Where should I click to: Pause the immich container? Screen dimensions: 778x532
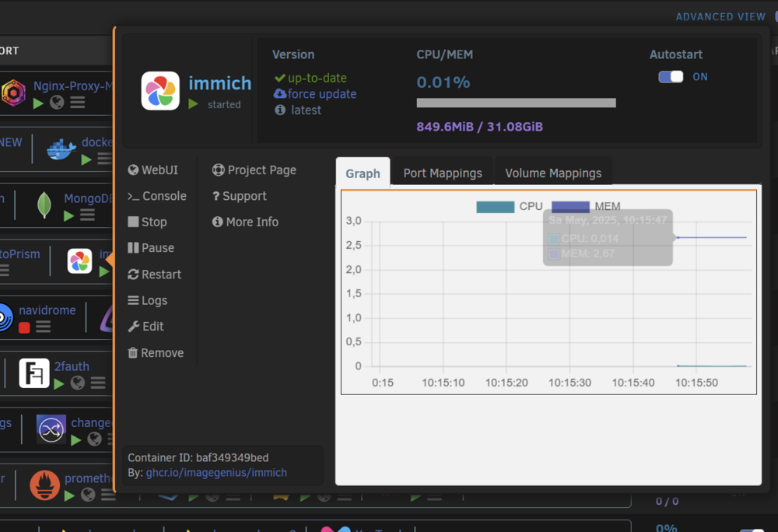tap(151, 247)
